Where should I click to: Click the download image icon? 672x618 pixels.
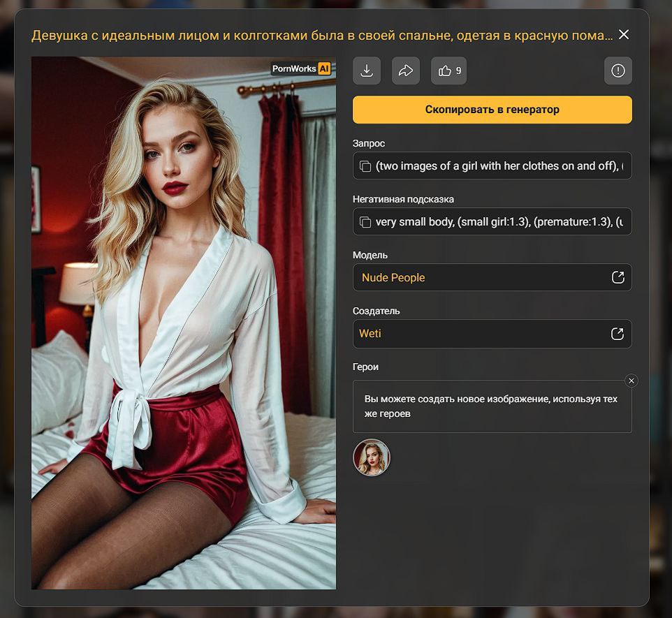[367, 71]
